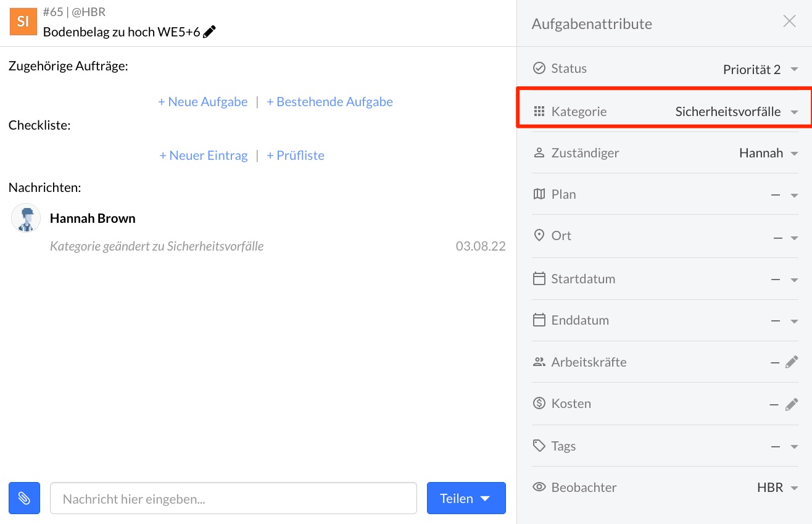Edit the task title with the pencil icon
This screenshot has height=524, width=812.
tap(209, 31)
